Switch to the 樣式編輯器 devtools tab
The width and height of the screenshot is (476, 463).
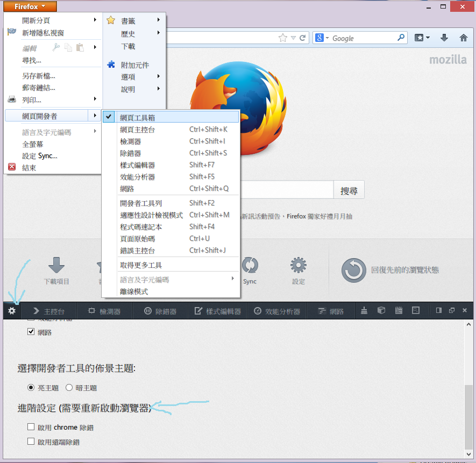pos(218,311)
